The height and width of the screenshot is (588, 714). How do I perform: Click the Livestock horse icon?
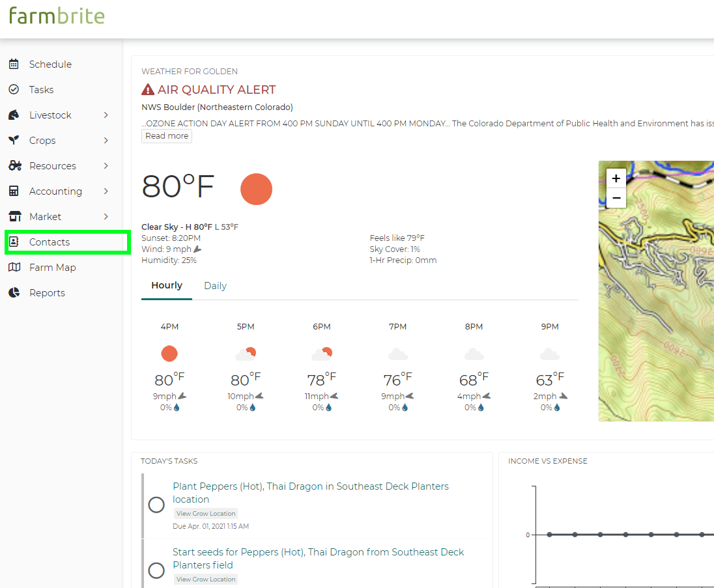14,115
